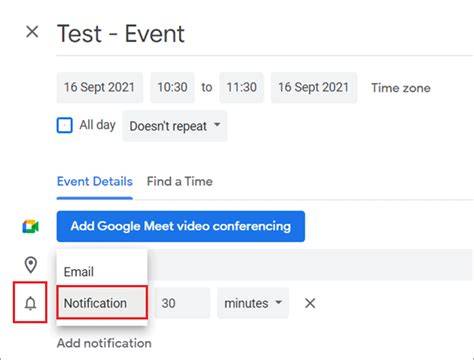Open the Event Details tab
Screen dimensions: 474x360
[95, 182]
